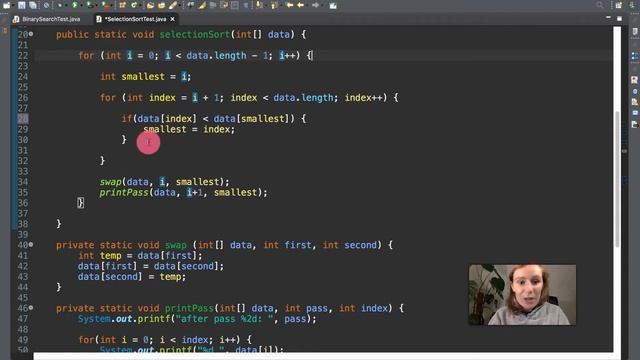Click on "int smallest = i;" on line 24
Image resolution: width=640 pixels, height=360 pixels.
coord(145,76)
